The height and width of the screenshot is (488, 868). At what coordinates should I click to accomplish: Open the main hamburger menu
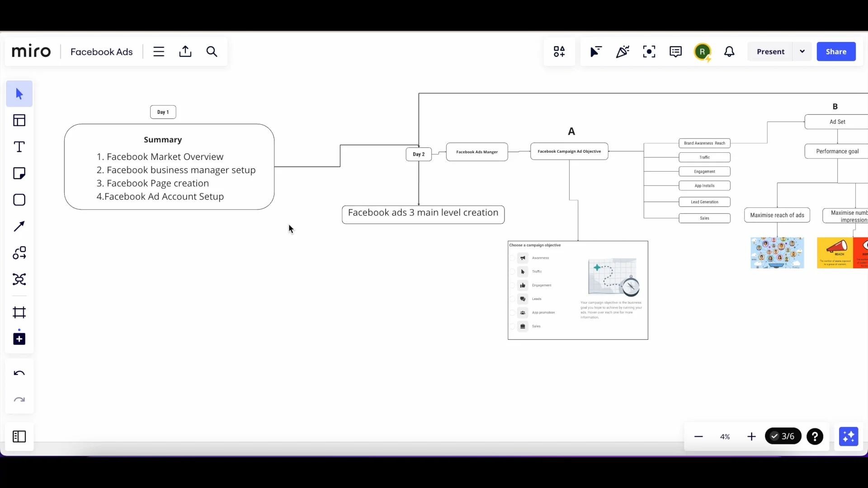click(158, 52)
